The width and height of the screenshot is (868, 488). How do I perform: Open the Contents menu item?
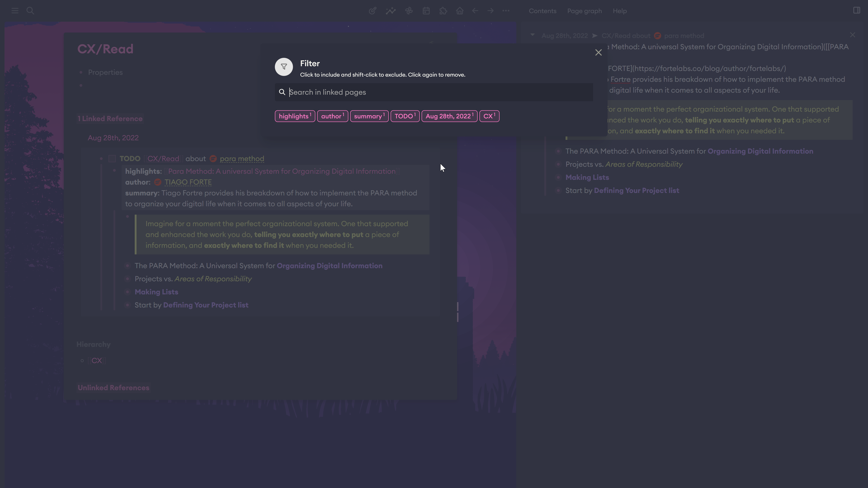click(x=542, y=11)
